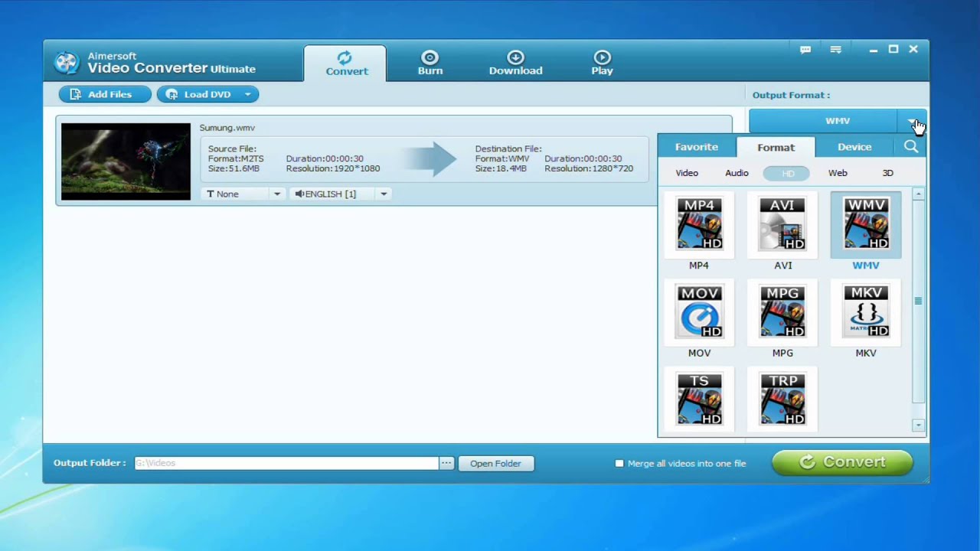This screenshot has height=551, width=980.
Task: Open the feedback chat bubble icon
Action: click(x=805, y=50)
